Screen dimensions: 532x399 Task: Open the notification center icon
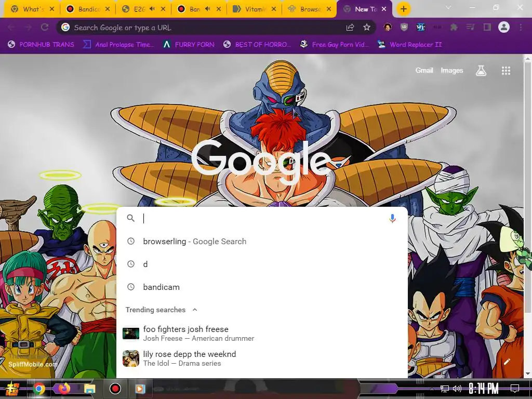[515, 389]
